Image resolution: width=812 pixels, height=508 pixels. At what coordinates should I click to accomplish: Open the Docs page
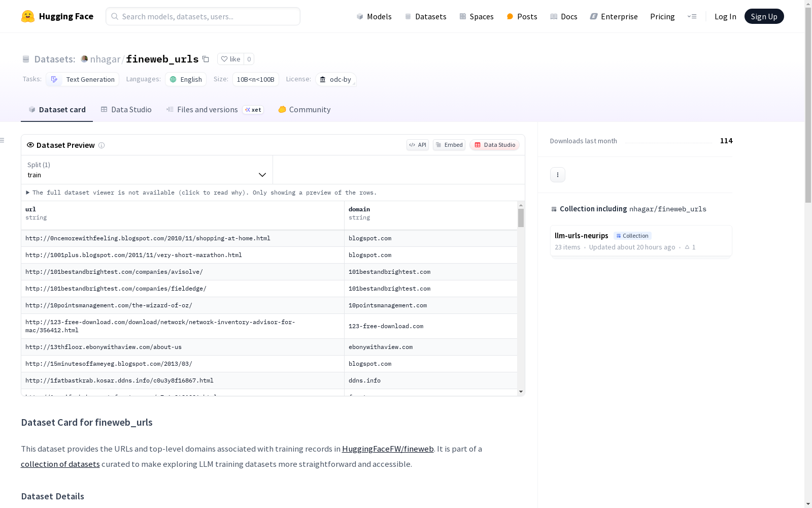(x=563, y=16)
